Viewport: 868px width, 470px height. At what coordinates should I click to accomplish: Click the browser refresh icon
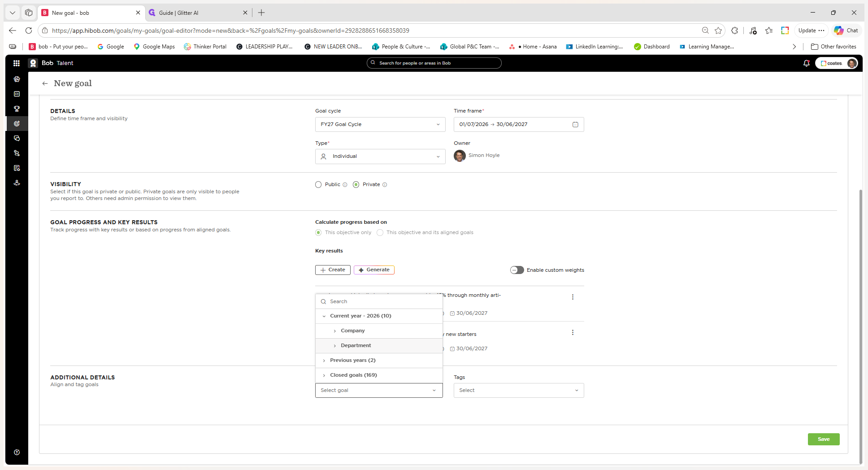point(29,30)
